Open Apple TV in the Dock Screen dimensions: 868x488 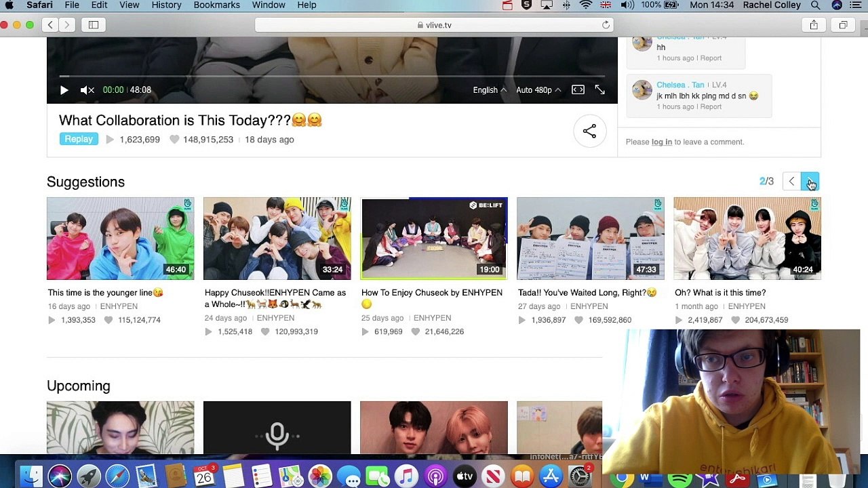pyautogui.click(x=465, y=476)
